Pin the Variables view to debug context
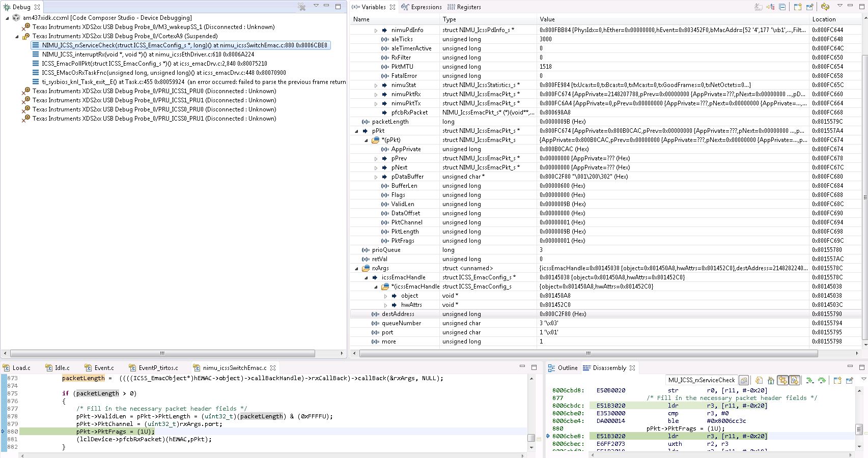Image resolution: width=868 pixels, height=458 pixels. tap(809, 7)
